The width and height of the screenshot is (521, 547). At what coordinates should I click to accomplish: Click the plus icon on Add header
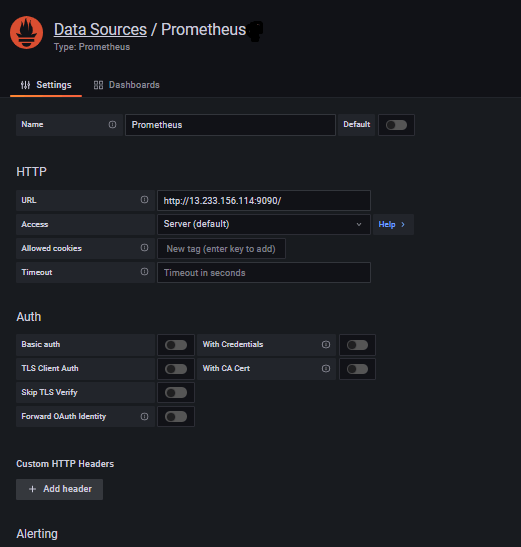(32, 489)
